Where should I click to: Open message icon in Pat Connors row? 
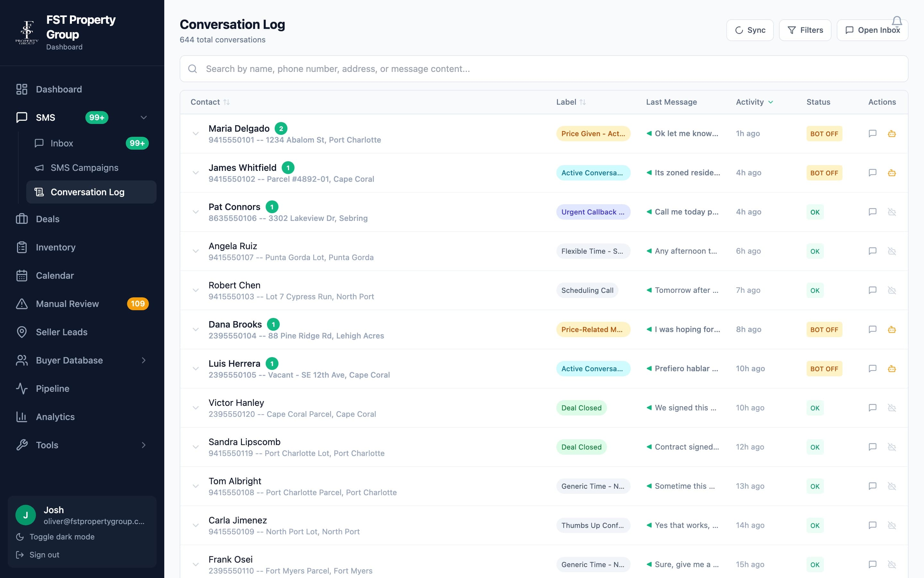872,212
